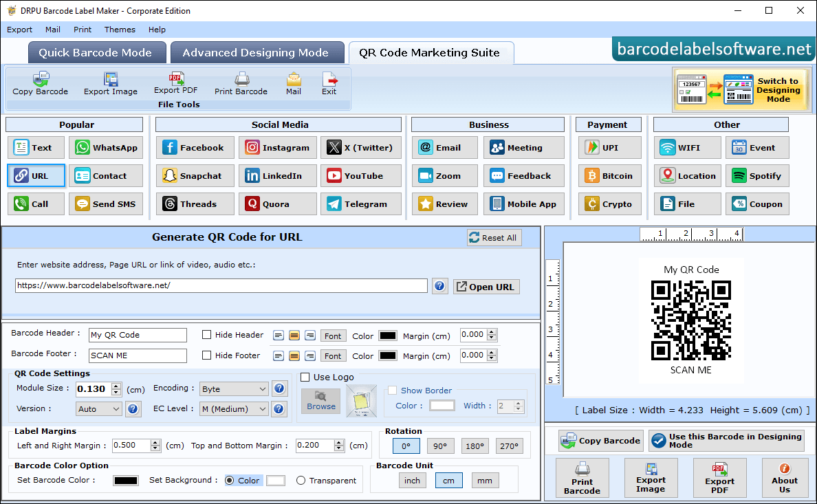Expand the EC Level dropdown
817x504 pixels.
(x=234, y=409)
